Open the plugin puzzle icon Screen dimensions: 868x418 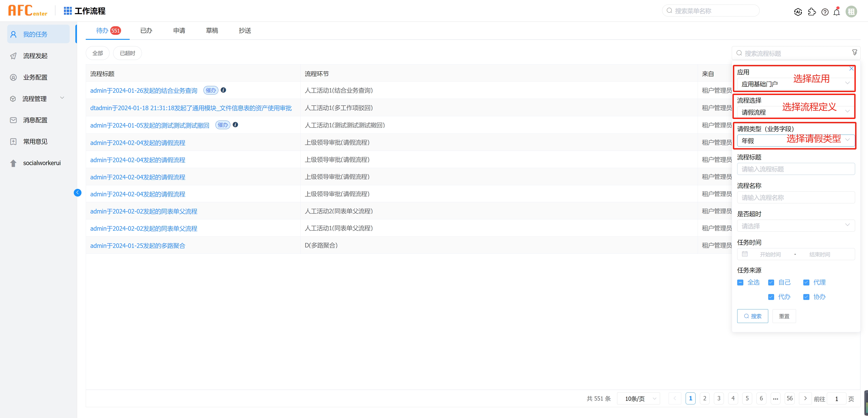812,12
